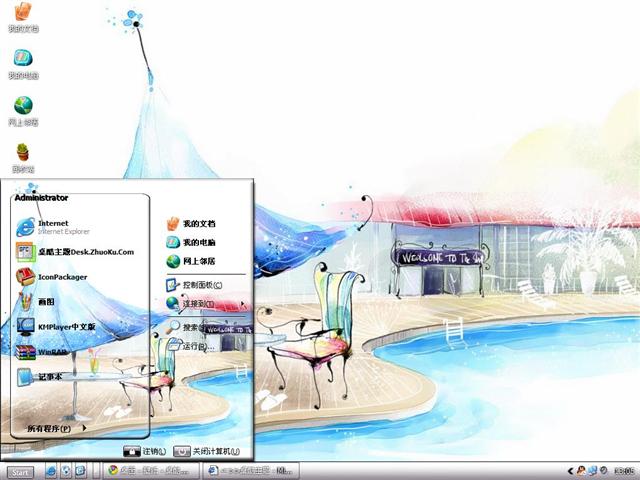Open KMPlayer中文版 from the Start menu

(x=56, y=327)
